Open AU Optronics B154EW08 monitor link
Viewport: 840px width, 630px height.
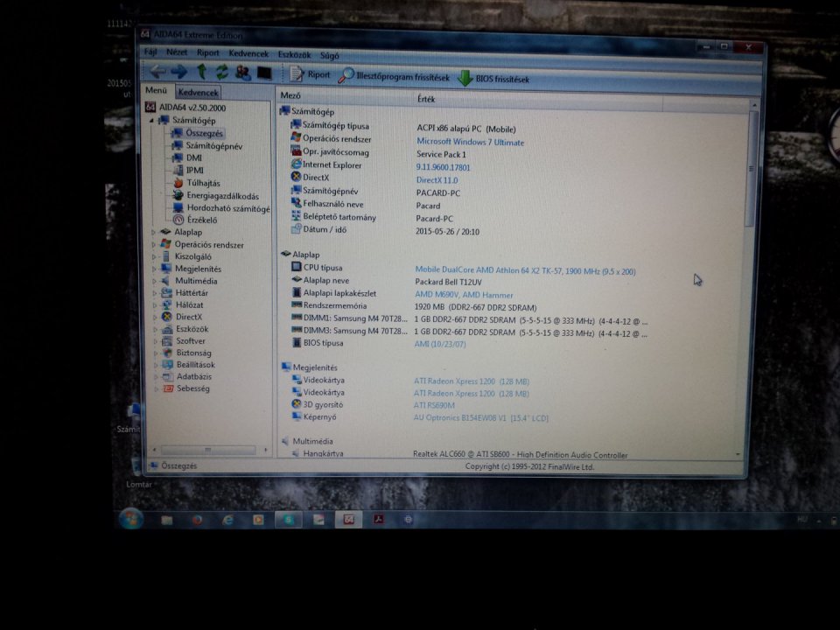480,418
